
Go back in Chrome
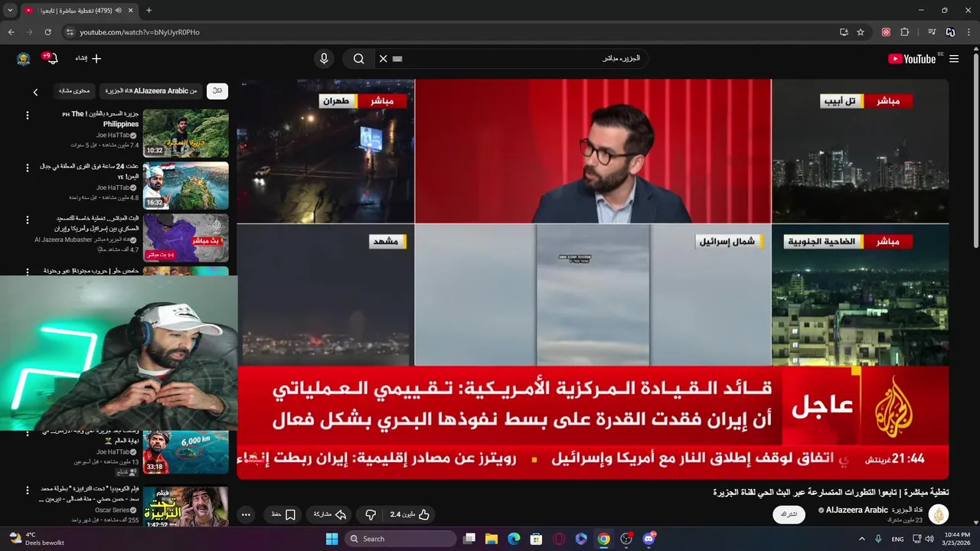11,32
